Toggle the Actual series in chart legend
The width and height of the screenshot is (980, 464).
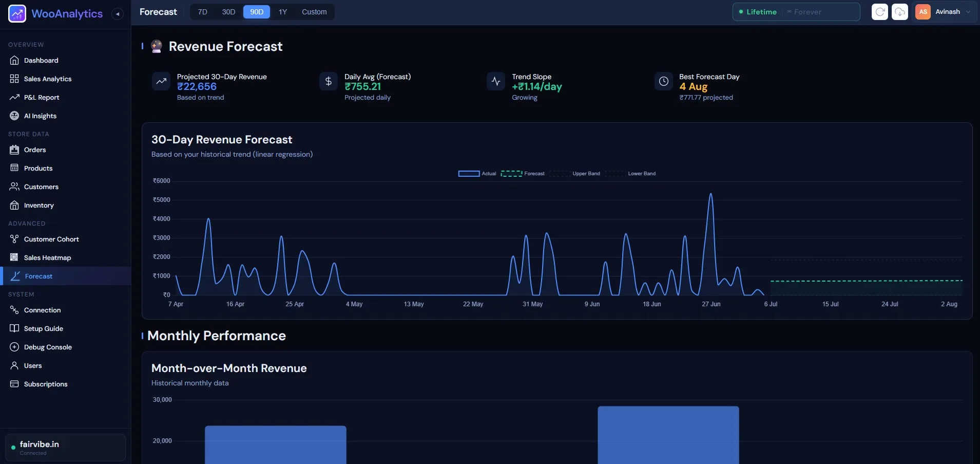click(477, 174)
